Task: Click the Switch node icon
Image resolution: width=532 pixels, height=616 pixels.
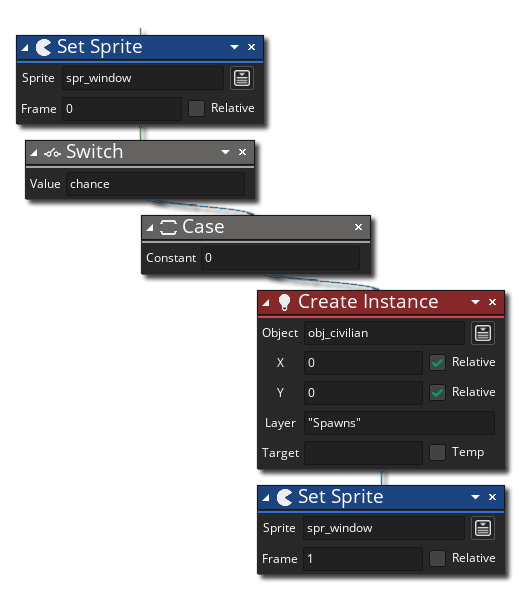Action: click(x=52, y=153)
